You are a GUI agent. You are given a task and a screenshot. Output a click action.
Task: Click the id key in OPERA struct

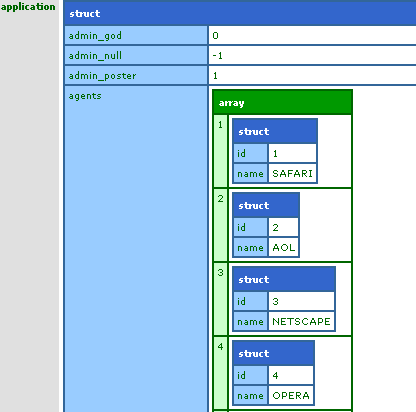(251, 375)
